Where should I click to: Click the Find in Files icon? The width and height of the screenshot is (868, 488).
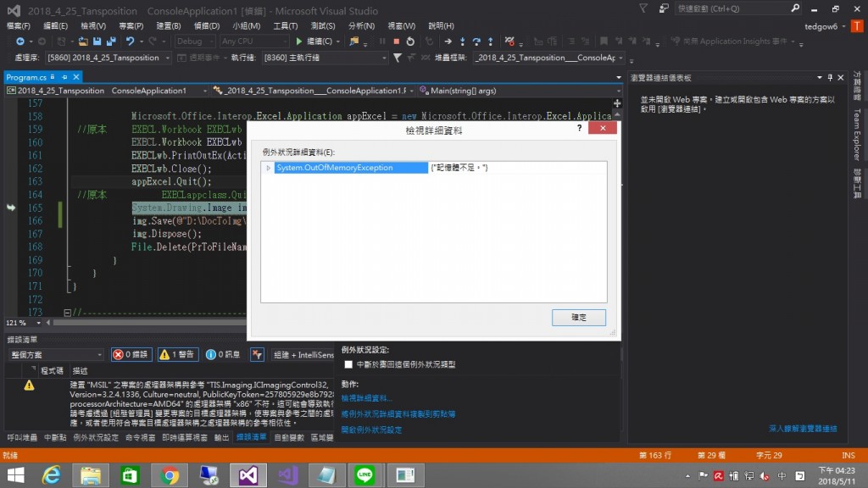(x=353, y=42)
